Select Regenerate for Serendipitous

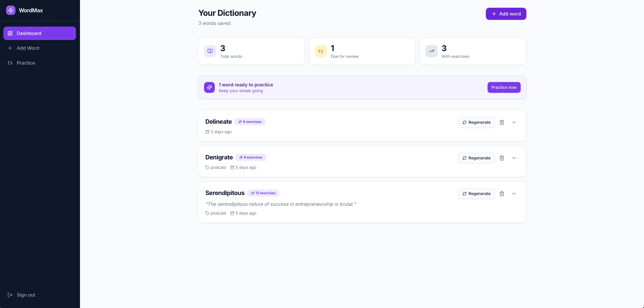pyautogui.click(x=476, y=194)
